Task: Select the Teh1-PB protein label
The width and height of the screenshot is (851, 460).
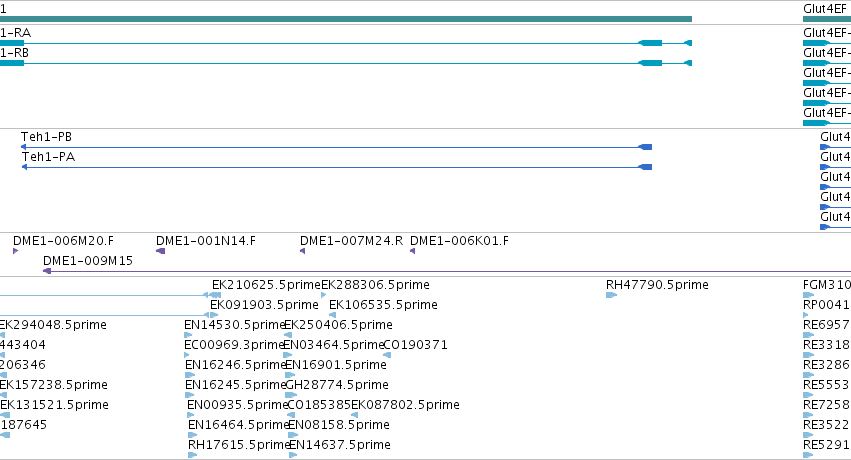Action: (46, 137)
